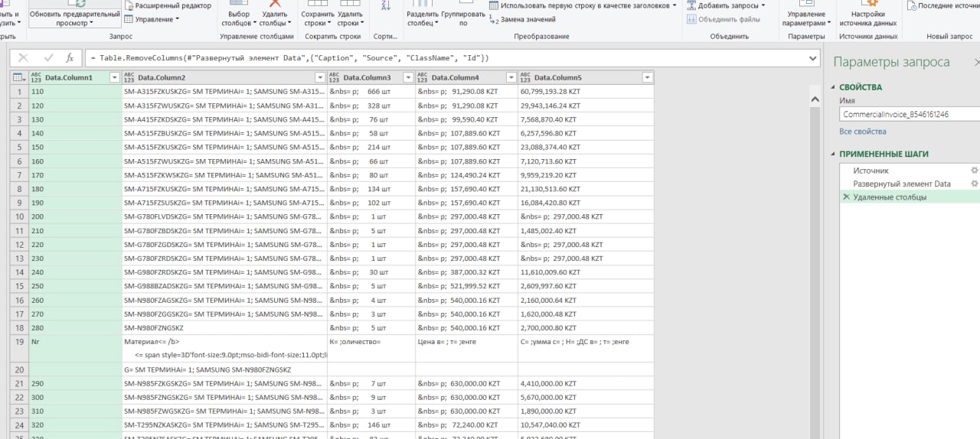Click cell containing Nr in row 19
The width and height of the screenshot is (980, 439).
(x=75, y=348)
